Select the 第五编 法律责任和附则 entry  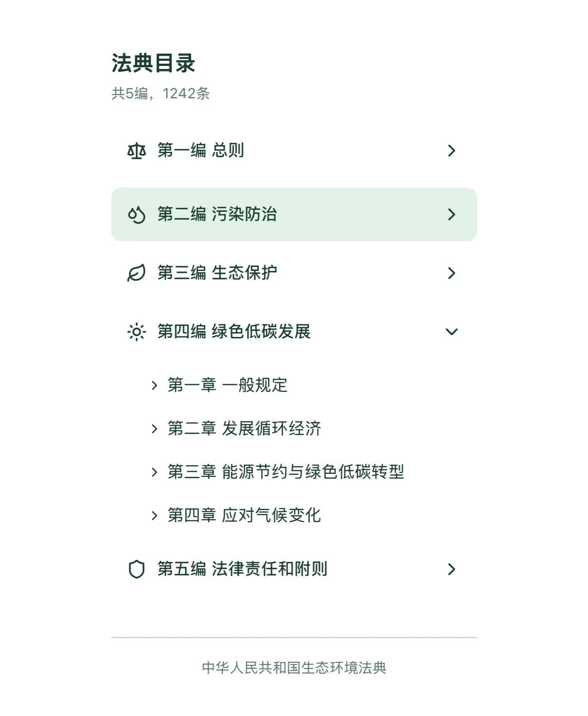coord(242,569)
